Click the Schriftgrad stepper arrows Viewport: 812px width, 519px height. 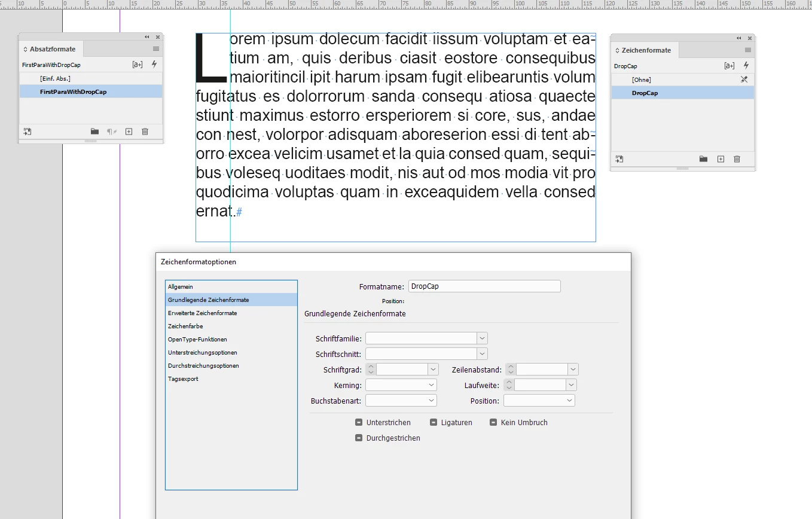click(x=371, y=370)
